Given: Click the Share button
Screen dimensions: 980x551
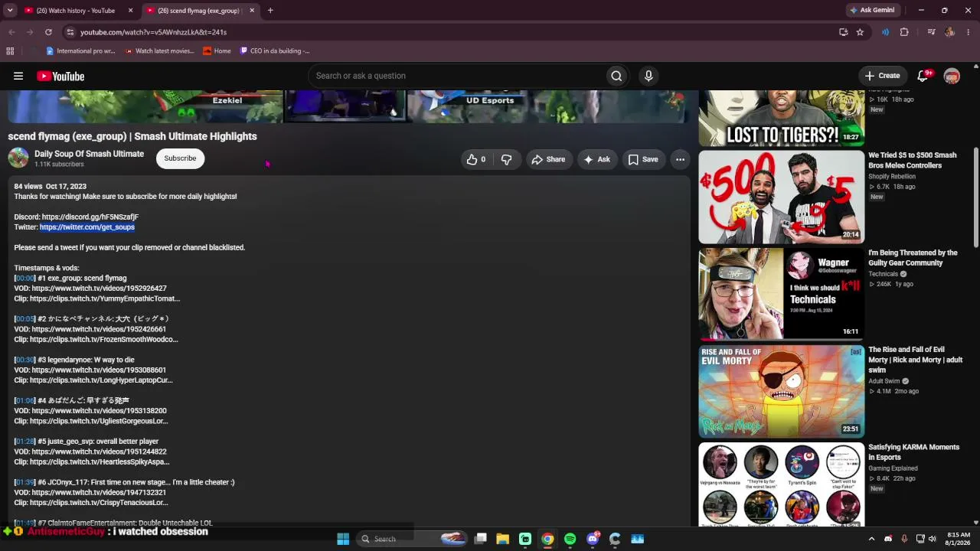Looking at the screenshot, I should (548, 159).
